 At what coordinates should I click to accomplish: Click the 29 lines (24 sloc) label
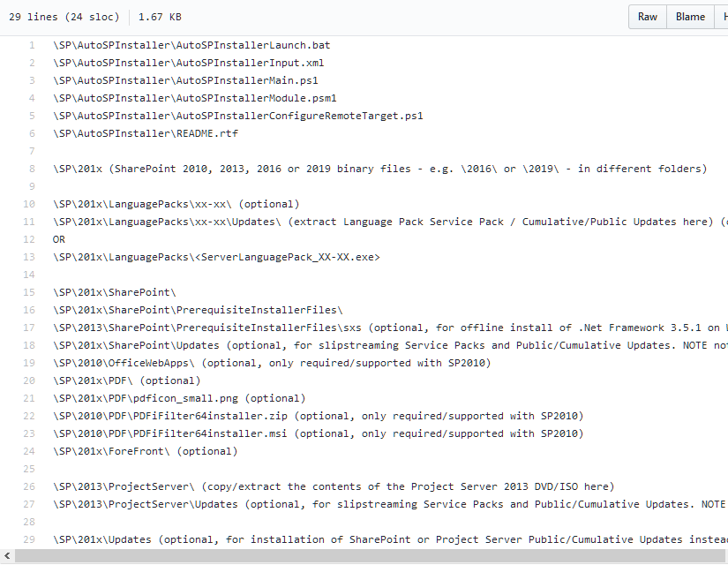tap(64, 17)
